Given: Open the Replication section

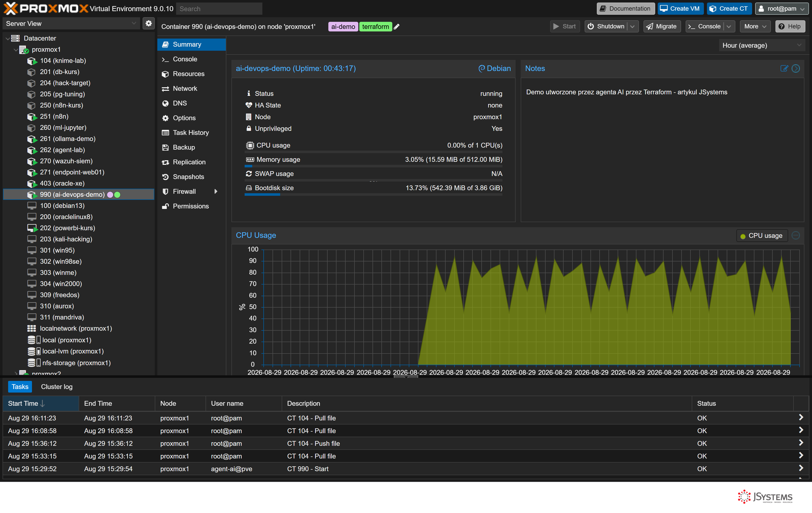Looking at the screenshot, I should 191,162.
